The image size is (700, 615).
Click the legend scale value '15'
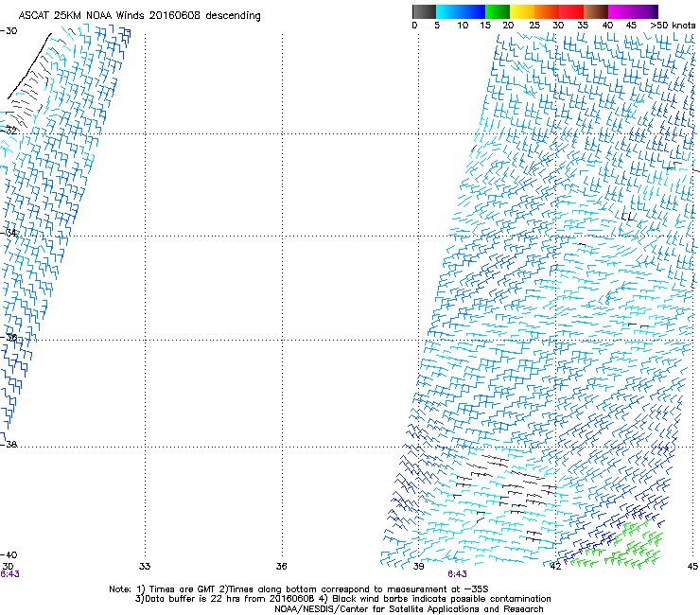tap(485, 26)
